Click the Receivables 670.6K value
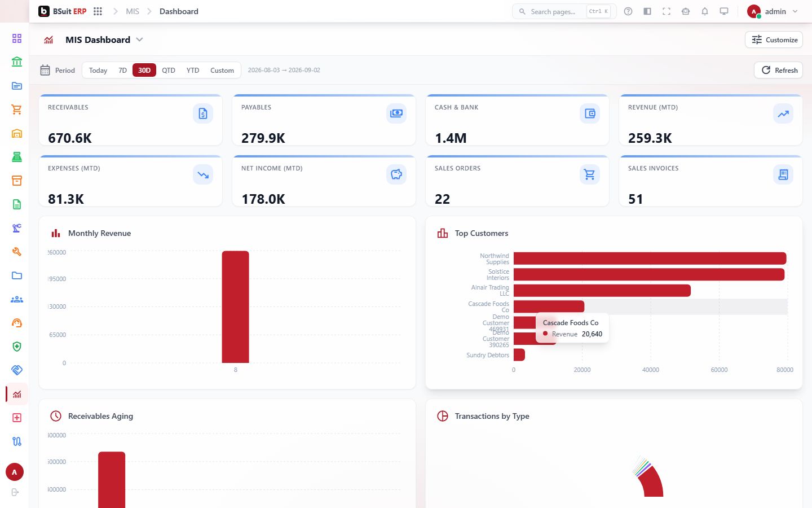Image resolution: width=812 pixels, height=508 pixels. click(70, 138)
